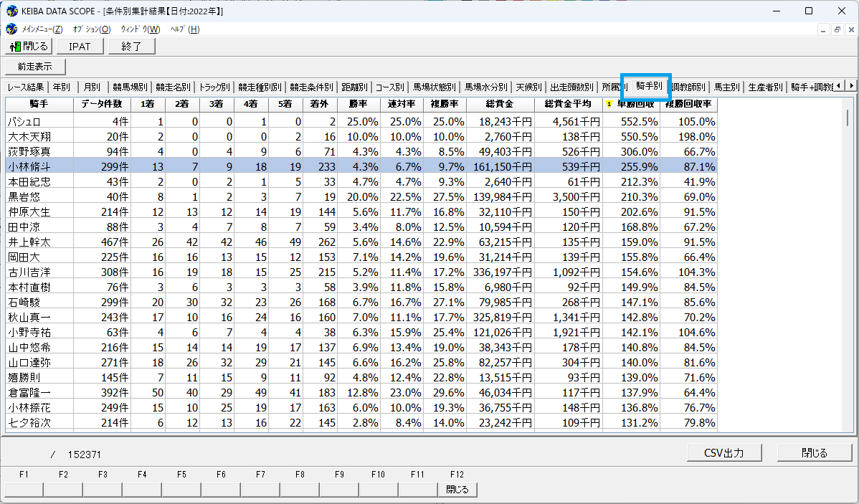Sort by the 総賞金平均 column header
The width and height of the screenshot is (859, 504).
point(568,103)
